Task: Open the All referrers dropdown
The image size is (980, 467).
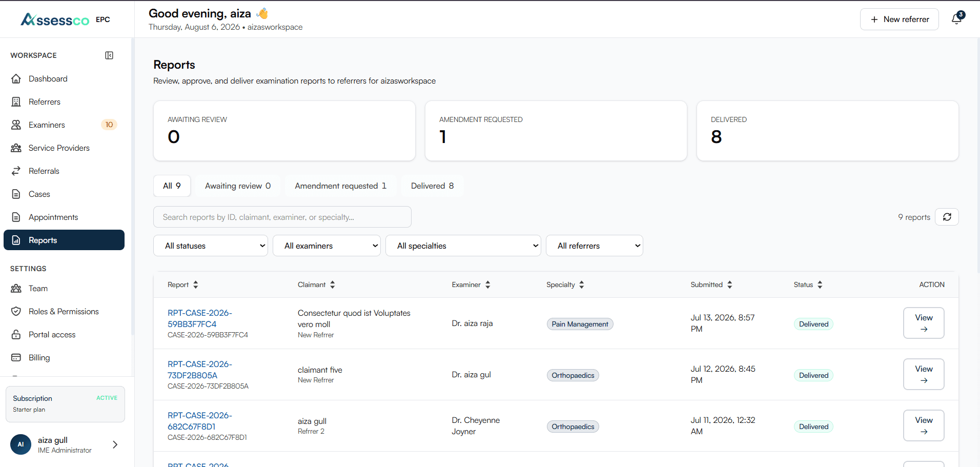Action: 595,246
